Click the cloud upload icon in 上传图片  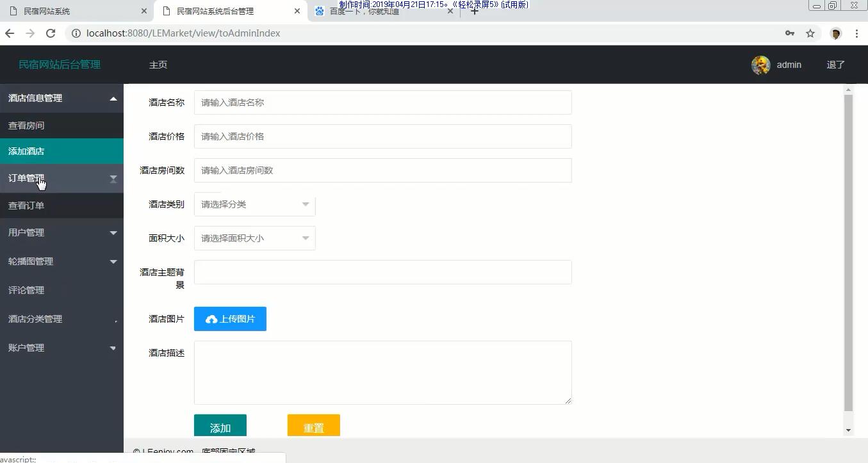coord(211,319)
